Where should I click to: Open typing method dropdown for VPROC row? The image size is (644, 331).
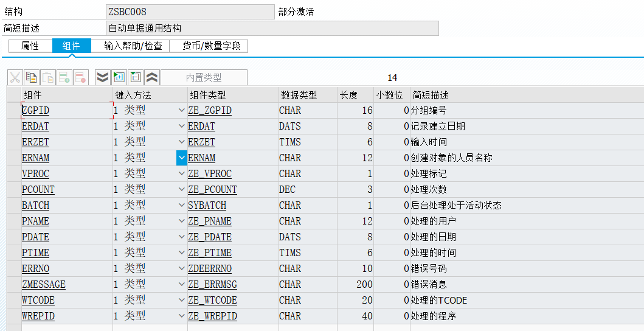pyautogui.click(x=182, y=173)
